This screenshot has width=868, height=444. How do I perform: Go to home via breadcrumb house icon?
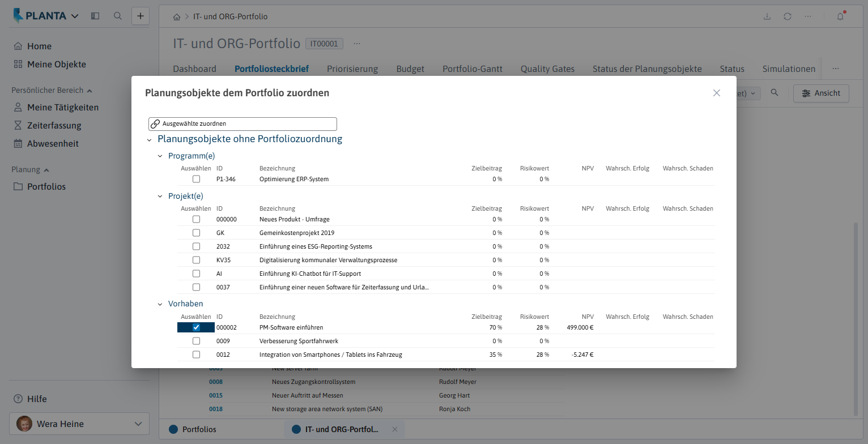(x=177, y=16)
